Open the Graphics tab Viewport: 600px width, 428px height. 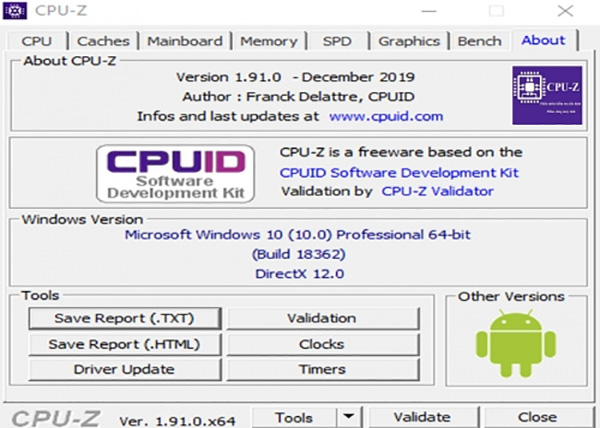coord(409,41)
